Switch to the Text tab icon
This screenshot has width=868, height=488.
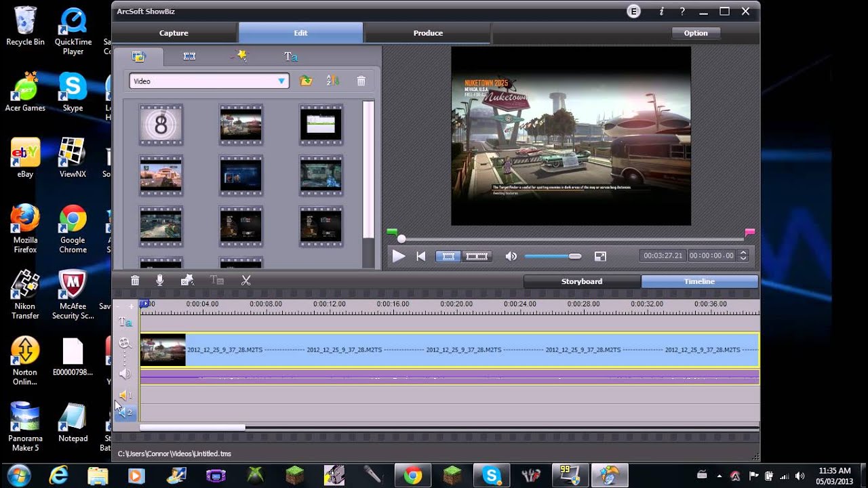pos(290,56)
